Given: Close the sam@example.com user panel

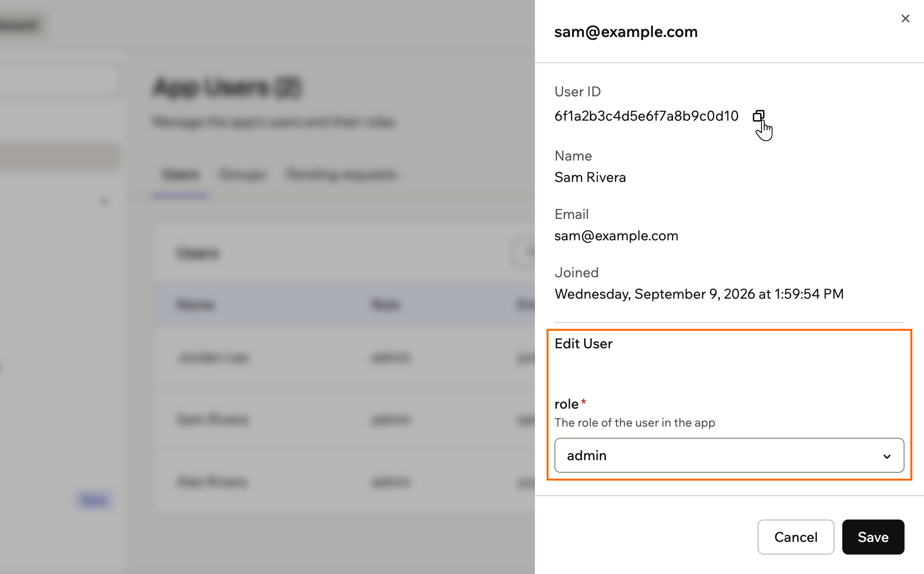Looking at the screenshot, I should 905,18.
